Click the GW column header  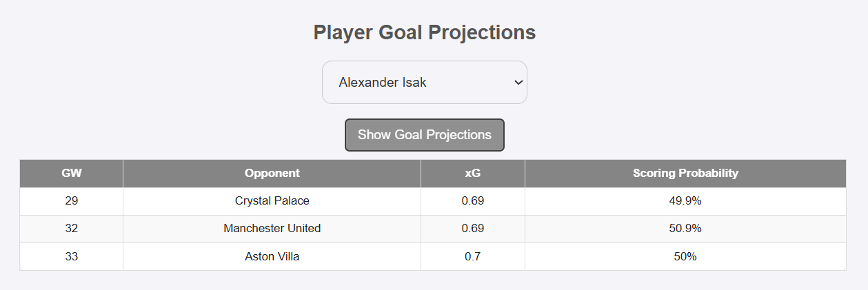coord(72,174)
